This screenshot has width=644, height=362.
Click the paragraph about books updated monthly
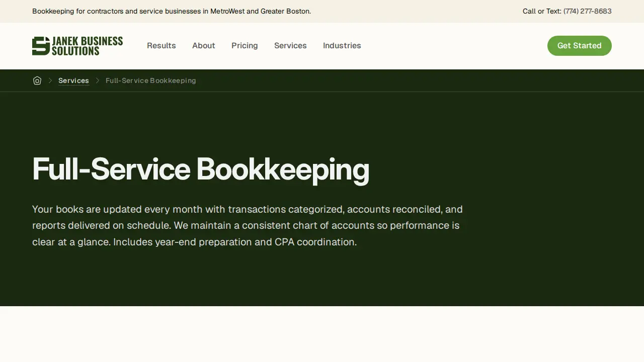(x=248, y=225)
